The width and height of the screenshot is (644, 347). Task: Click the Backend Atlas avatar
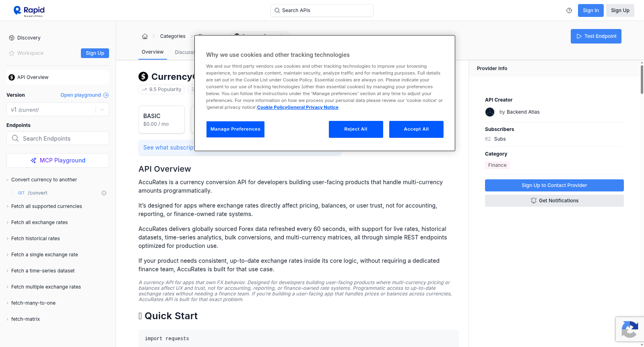490,112
